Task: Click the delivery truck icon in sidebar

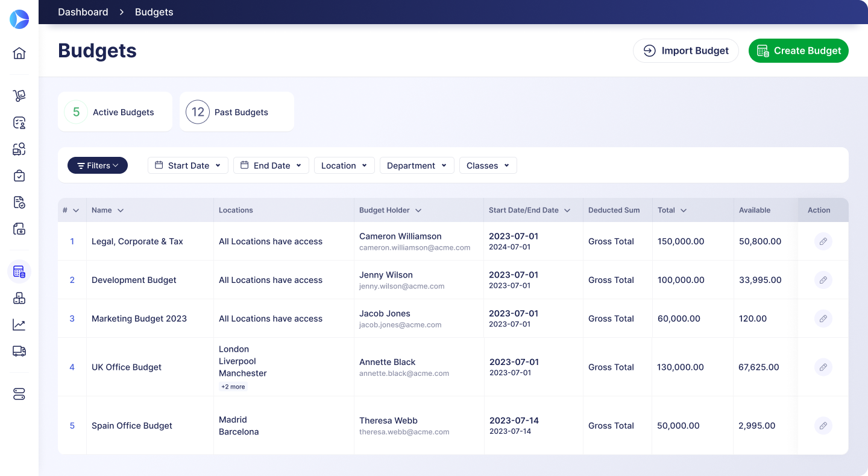Action: [x=19, y=351]
